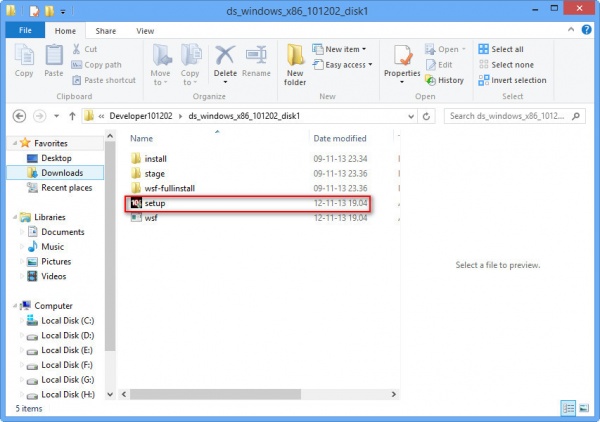Image resolution: width=600 pixels, height=422 pixels.
Task: Go up one folder level
Action: click(x=72, y=116)
